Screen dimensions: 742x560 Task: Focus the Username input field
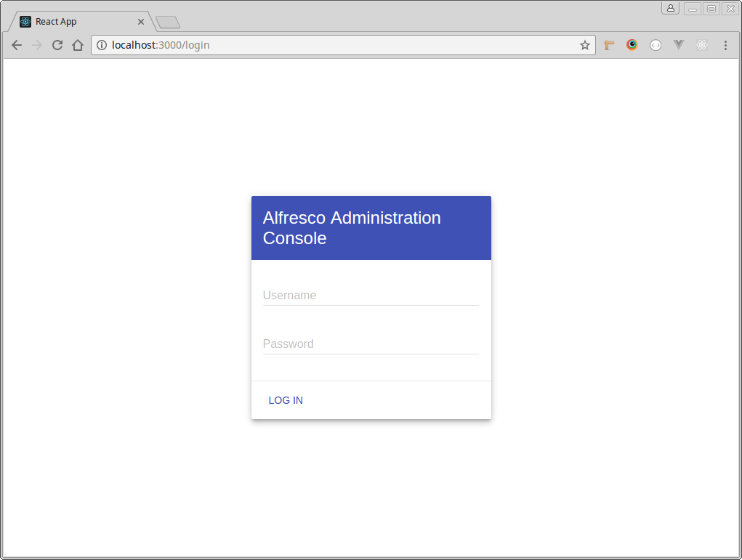click(x=370, y=296)
